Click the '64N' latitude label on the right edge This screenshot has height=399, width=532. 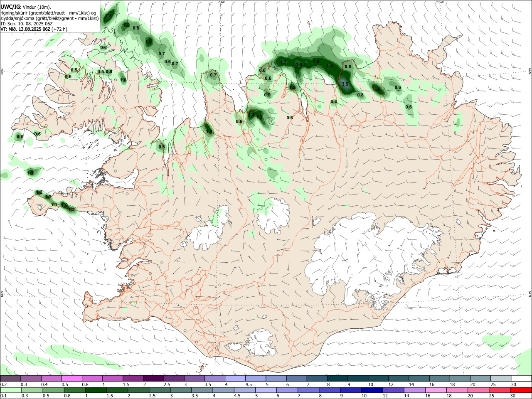[530, 293]
